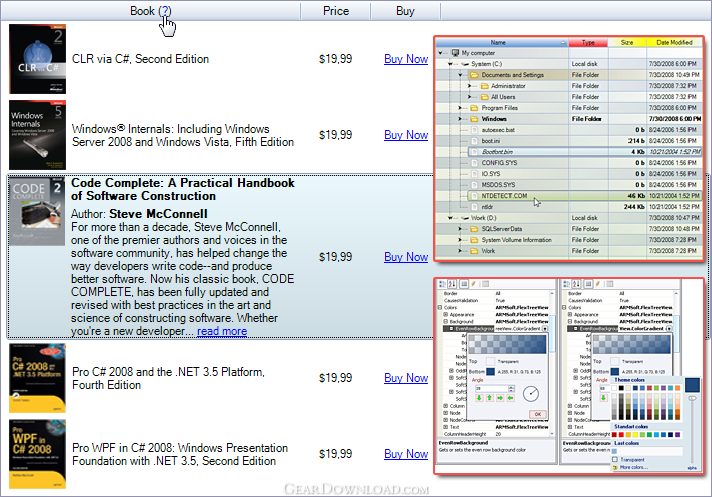Collapse Colors category in left property grid

tap(440, 307)
